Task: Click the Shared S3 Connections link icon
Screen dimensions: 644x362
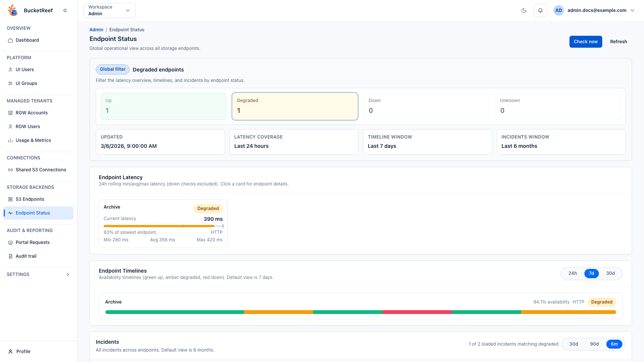Action: pos(10,170)
